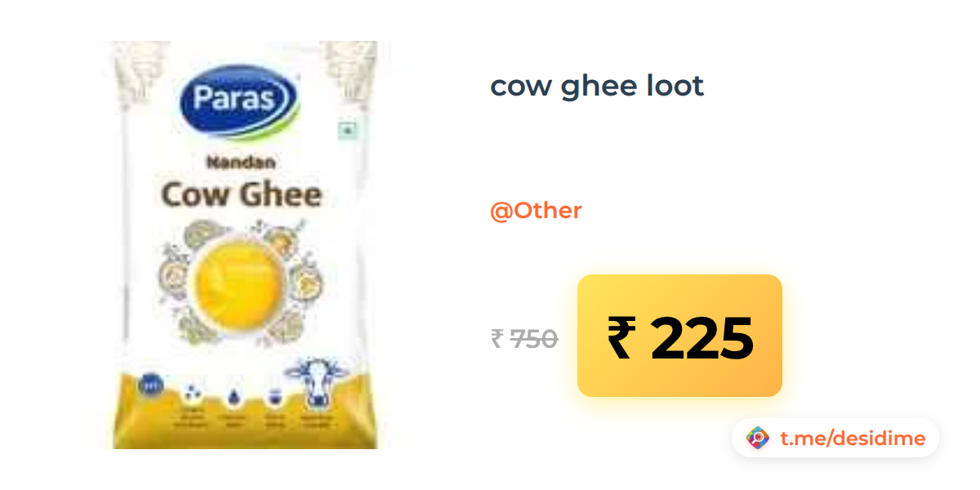The width and height of the screenshot is (980, 490).
Task: Click the ₹ 225 deal price badge
Action: pos(679,336)
